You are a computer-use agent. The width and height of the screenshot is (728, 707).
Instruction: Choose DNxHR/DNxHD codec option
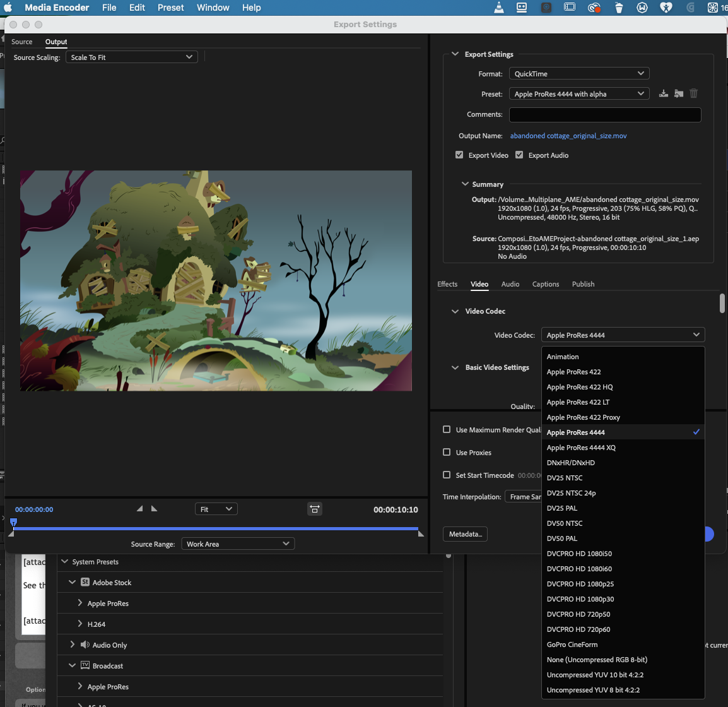click(623, 463)
